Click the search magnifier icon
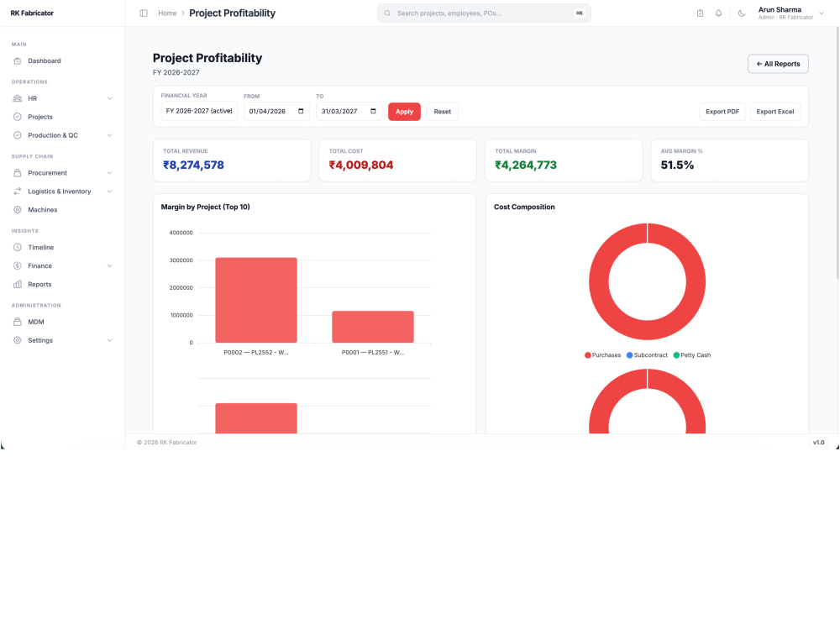The width and height of the screenshot is (840, 630). (x=387, y=13)
